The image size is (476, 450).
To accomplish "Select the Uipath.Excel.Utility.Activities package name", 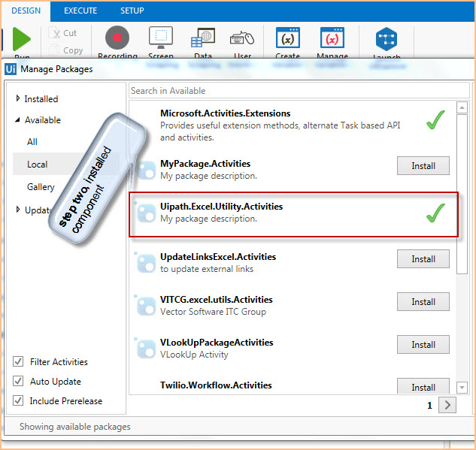I will pos(221,207).
